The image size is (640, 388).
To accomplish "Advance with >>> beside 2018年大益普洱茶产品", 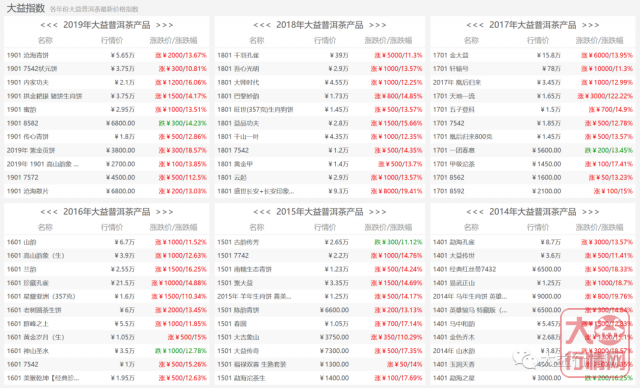I will [x=378, y=25].
